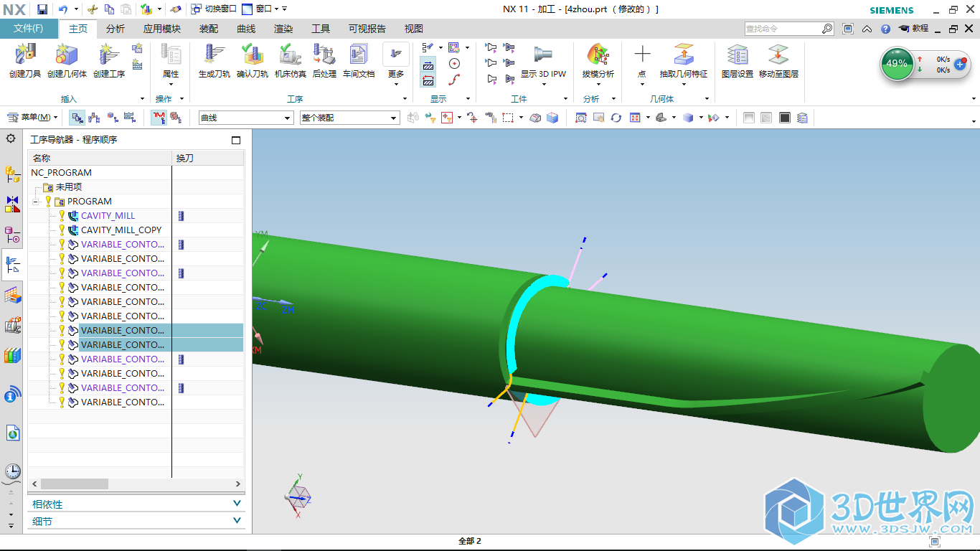Open the 文件(F) menu

tap(29, 29)
